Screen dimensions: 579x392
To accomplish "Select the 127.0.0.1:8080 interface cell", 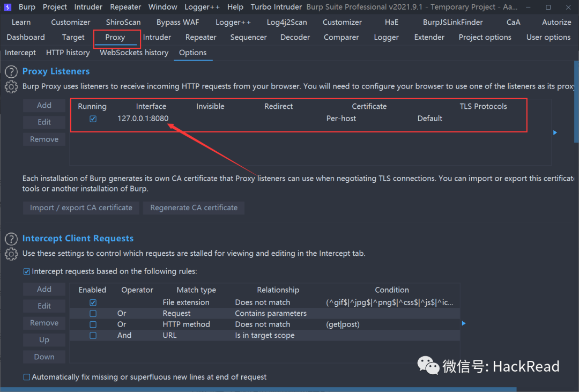I will 143,119.
